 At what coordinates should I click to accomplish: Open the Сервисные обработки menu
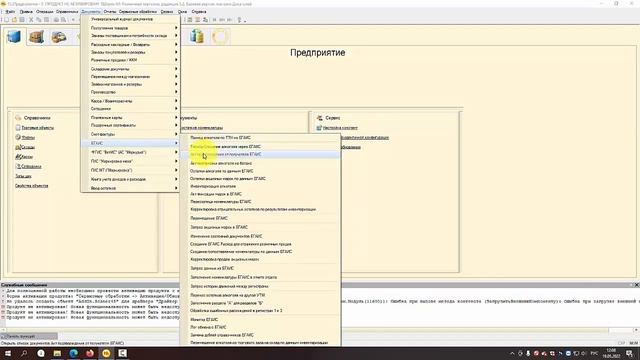click(x=138, y=12)
